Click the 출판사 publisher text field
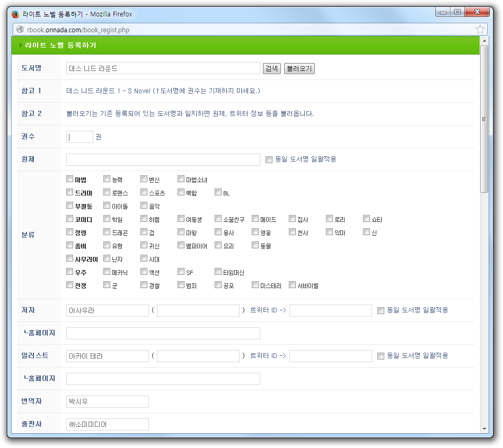 pyautogui.click(x=107, y=424)
